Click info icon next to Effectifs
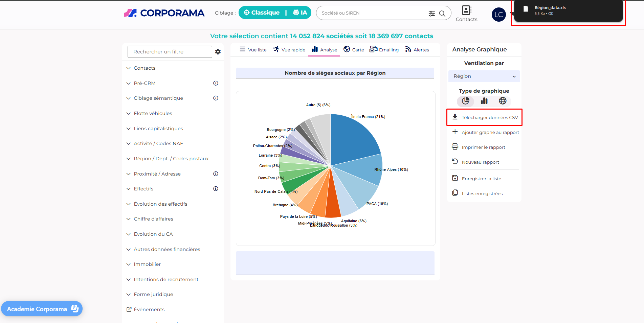Image resolution: width=644 pixels, height=323 pixels. [x=216, y=189]
